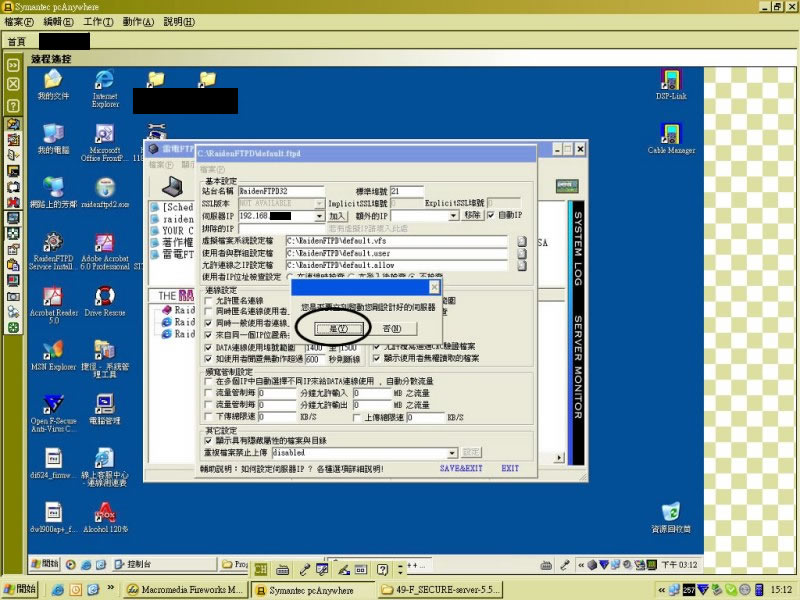
Task: Enable the 下傳總限速 checkbox
Action: pos(208,417)
